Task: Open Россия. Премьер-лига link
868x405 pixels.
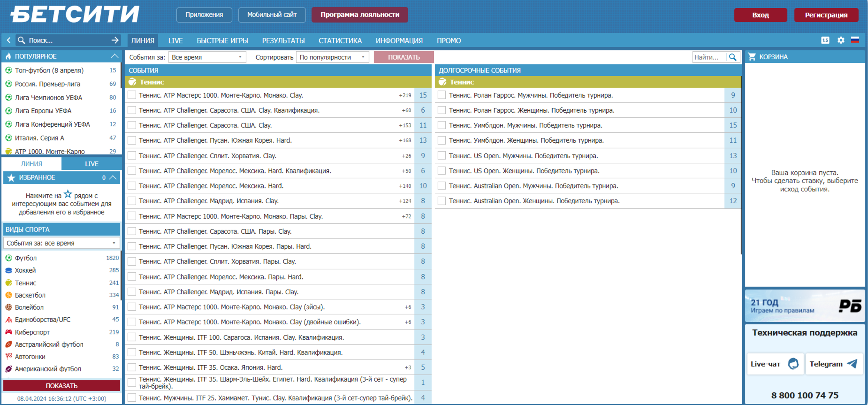Action: [48, 84]
